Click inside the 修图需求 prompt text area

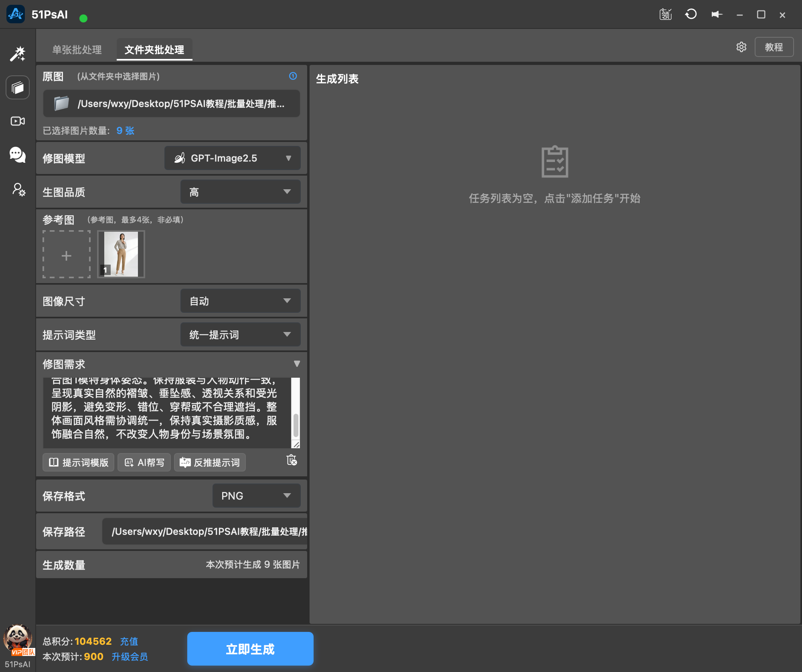point(167,413)
